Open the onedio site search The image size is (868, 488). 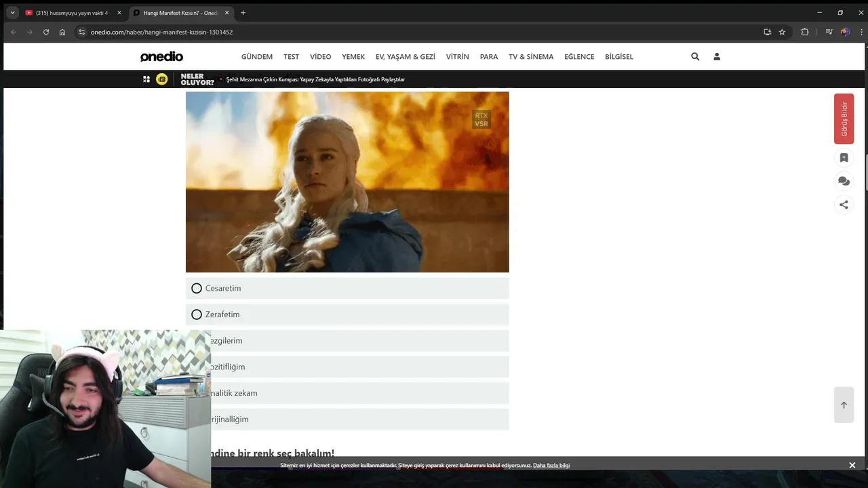coord(695,57)
